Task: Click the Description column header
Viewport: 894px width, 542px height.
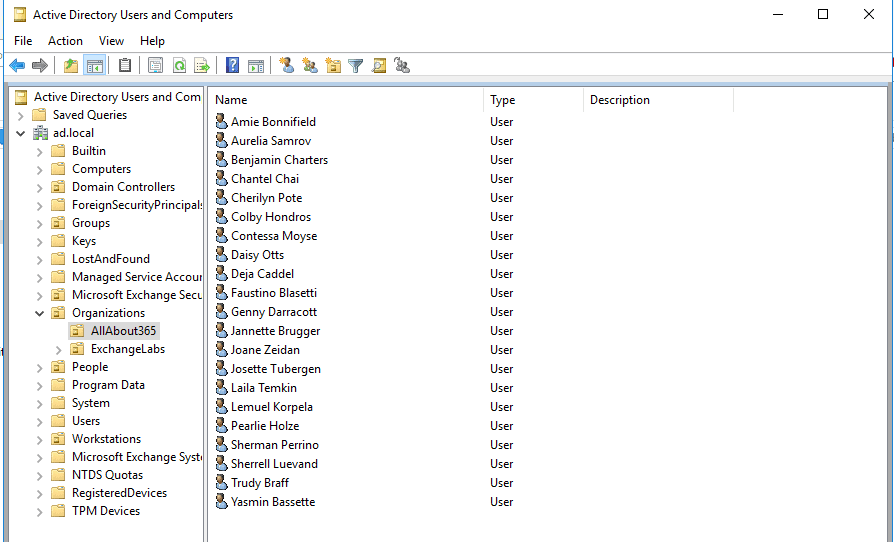Action: coord(658,100)
